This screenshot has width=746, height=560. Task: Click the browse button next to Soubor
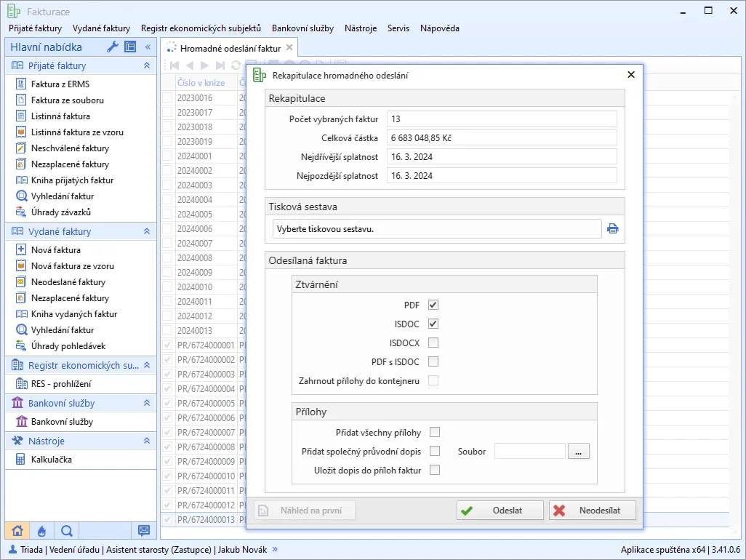pos(579,452)
